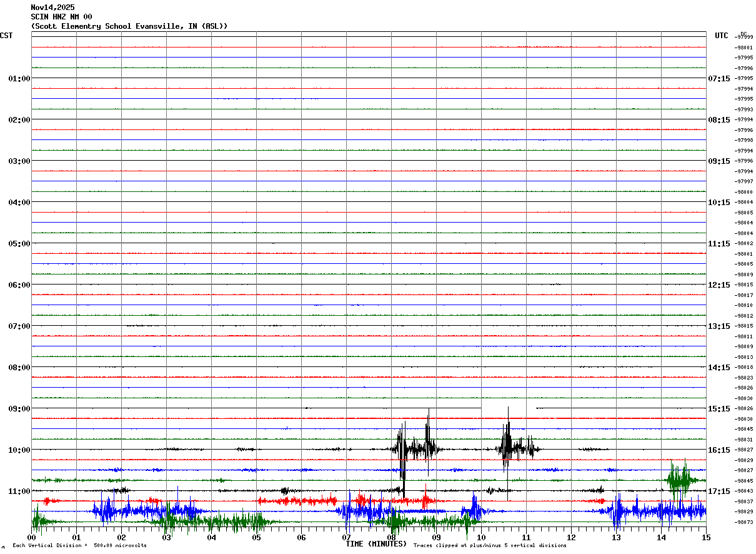
Task: Click the 16:15 UTC time label
Action: point(719,450)
